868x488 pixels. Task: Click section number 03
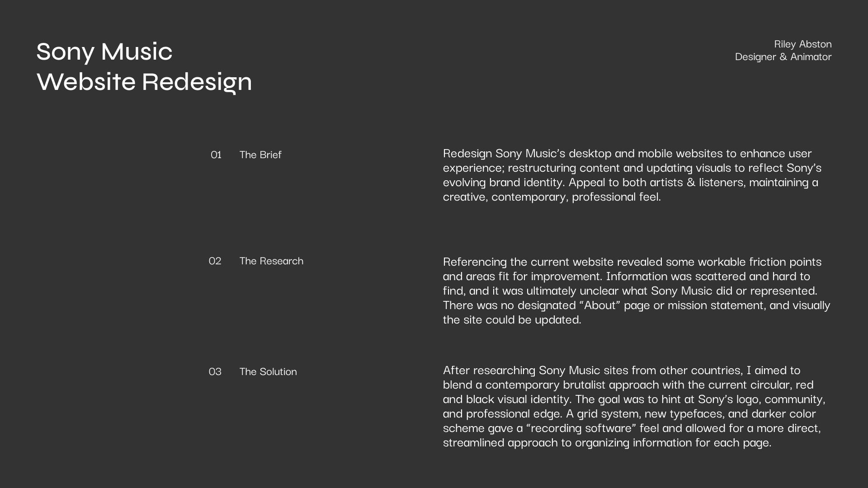click(215, 371)
